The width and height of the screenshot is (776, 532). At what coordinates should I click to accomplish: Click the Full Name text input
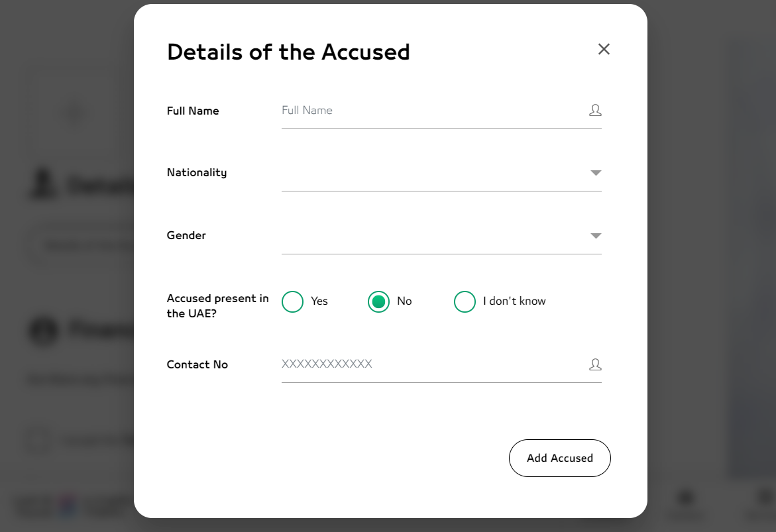(x=431, y=111)
